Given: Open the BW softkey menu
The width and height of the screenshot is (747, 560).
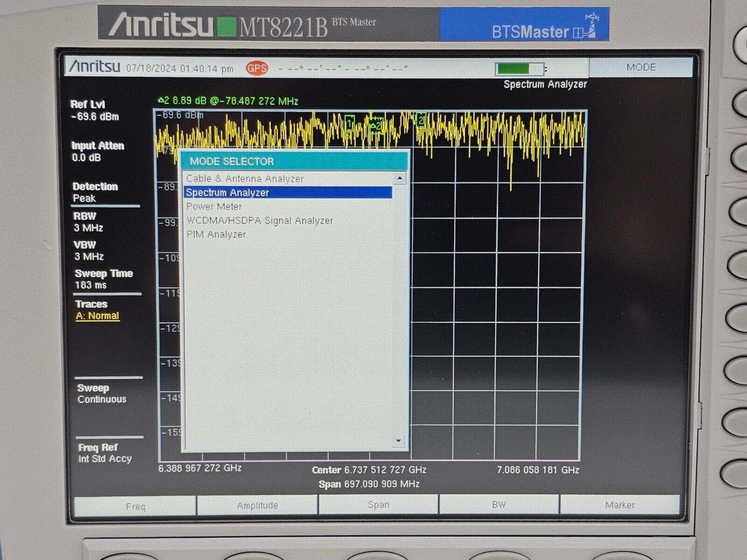Looking at the screenshot, I should 499,504.
